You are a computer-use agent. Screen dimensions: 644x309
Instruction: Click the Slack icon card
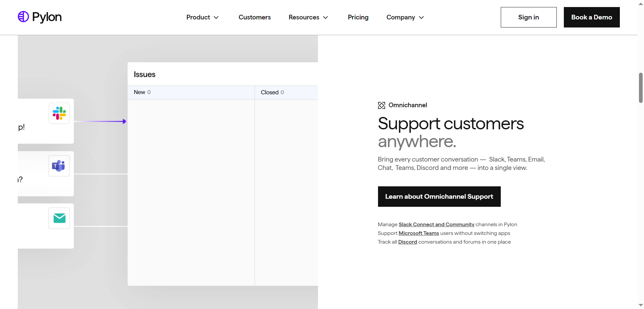pos(59,113)
